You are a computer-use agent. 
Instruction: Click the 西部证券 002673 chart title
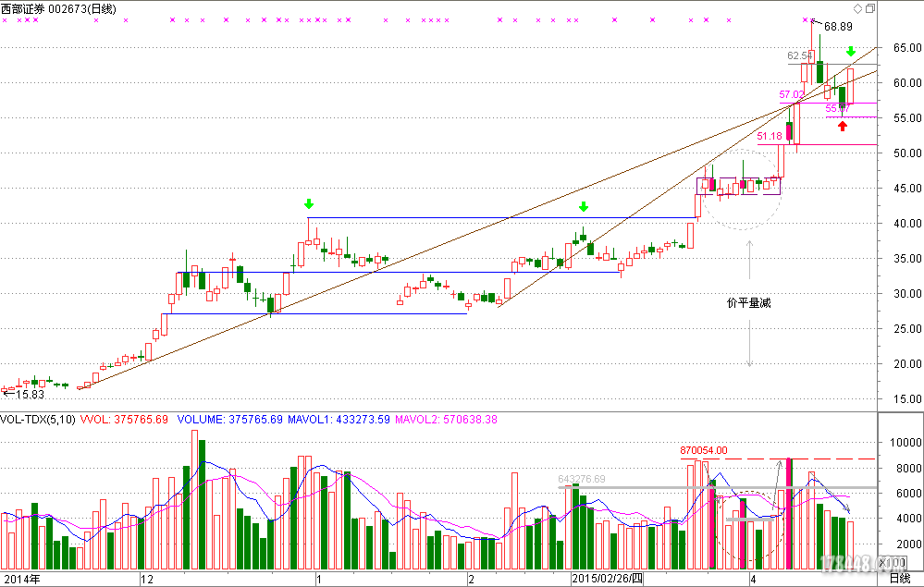(46, 8)
